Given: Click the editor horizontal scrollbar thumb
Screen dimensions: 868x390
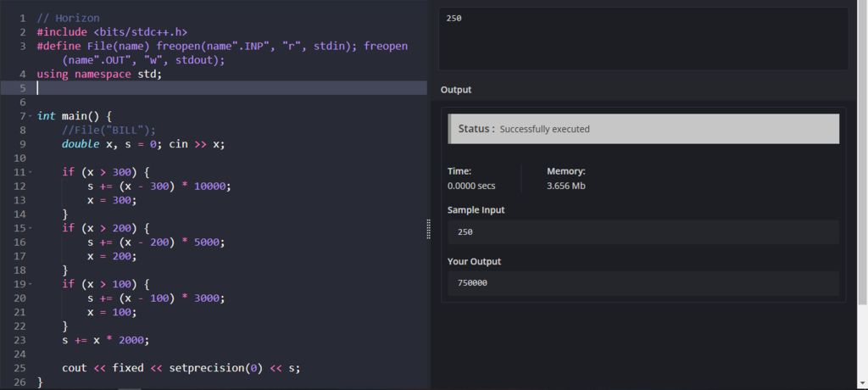Looking at the screenshot, I should click(x=130, y=388).
